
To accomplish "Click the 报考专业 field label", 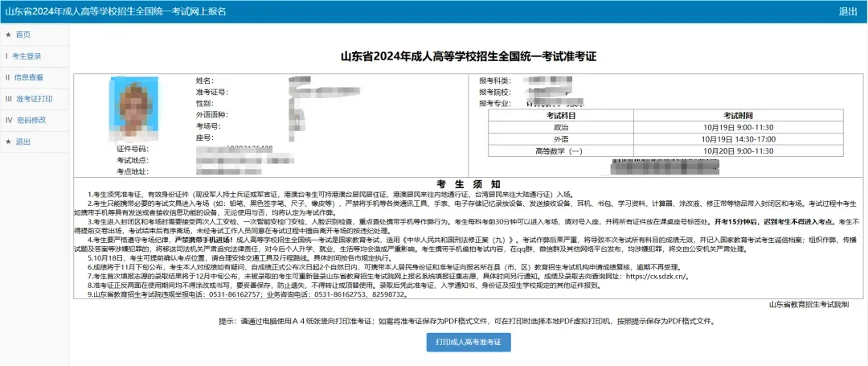I will pos(495,104).
